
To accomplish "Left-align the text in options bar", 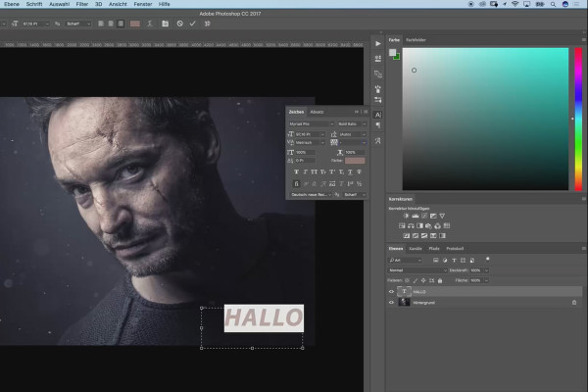I will tap(101, 24).
